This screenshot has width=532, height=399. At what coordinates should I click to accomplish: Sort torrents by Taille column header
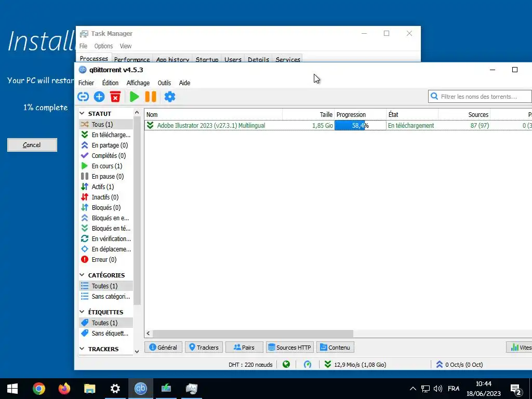coord(309,115)
